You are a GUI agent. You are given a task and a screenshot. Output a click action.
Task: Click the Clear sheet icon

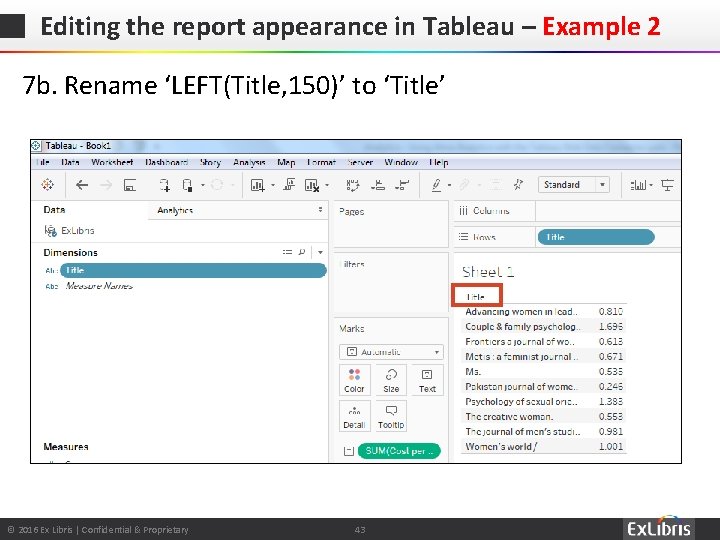(x=312, y=185)
